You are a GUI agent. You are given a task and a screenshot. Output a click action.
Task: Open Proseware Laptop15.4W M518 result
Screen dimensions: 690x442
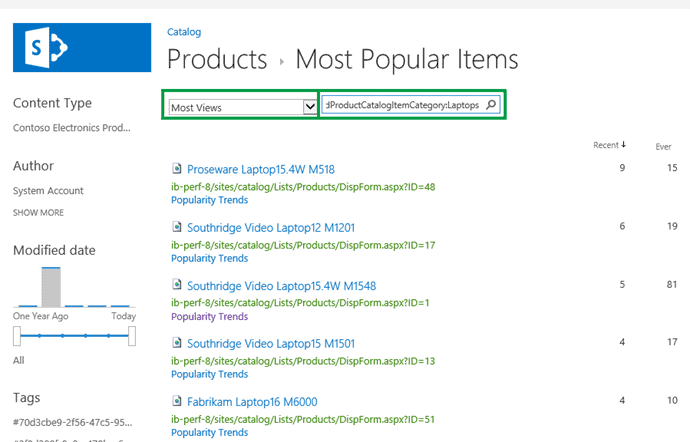(x=261, y=169)
